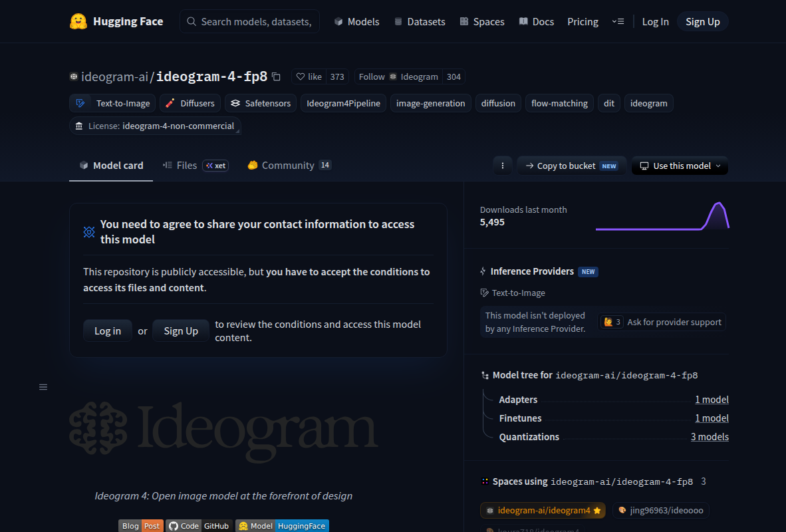786x532 pixels.
Task: Click the Model HuggingFace badge
Action: coord(282,525)
